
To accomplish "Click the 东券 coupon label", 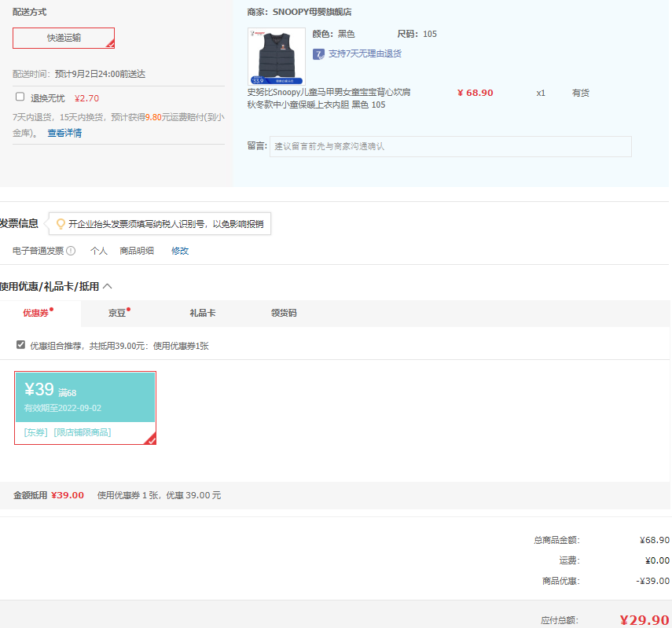I will (35, 432).
